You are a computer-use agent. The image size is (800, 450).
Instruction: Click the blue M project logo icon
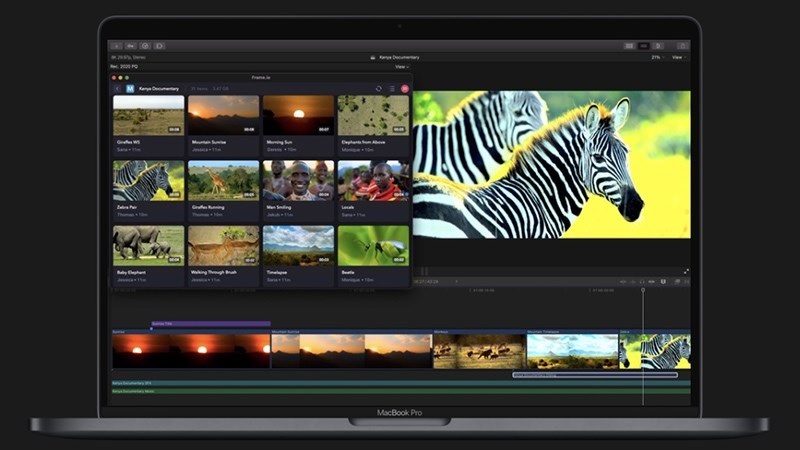click(130, 89)
